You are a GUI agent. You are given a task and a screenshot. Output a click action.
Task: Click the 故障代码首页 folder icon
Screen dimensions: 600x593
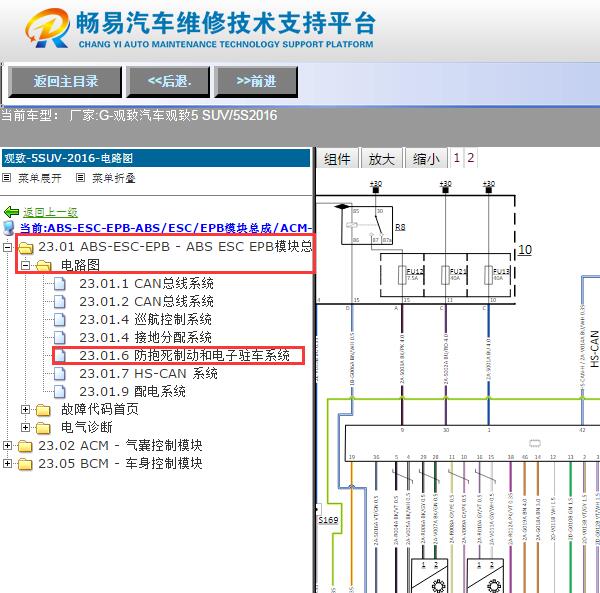[x=44, y=410]
